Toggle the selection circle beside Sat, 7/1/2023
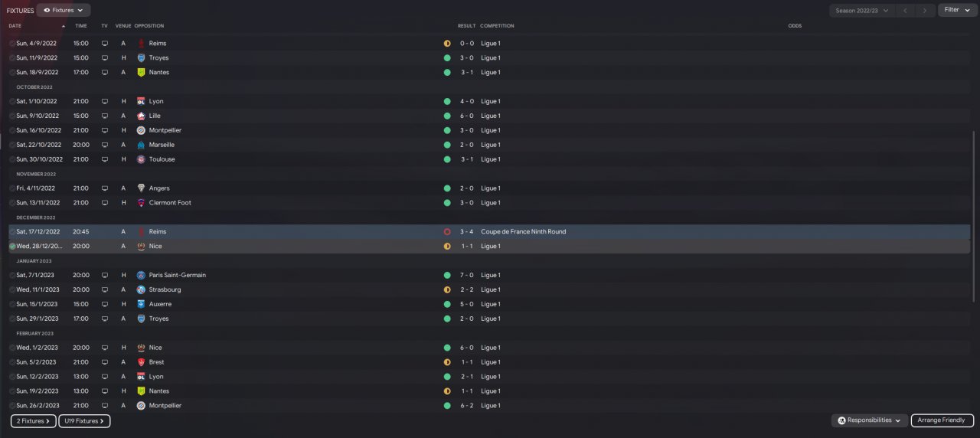The image size is (980, 438). pos(12,276)
